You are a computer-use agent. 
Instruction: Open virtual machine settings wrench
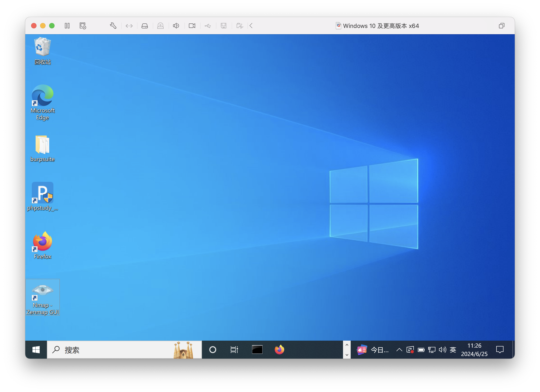click(113, 26)
